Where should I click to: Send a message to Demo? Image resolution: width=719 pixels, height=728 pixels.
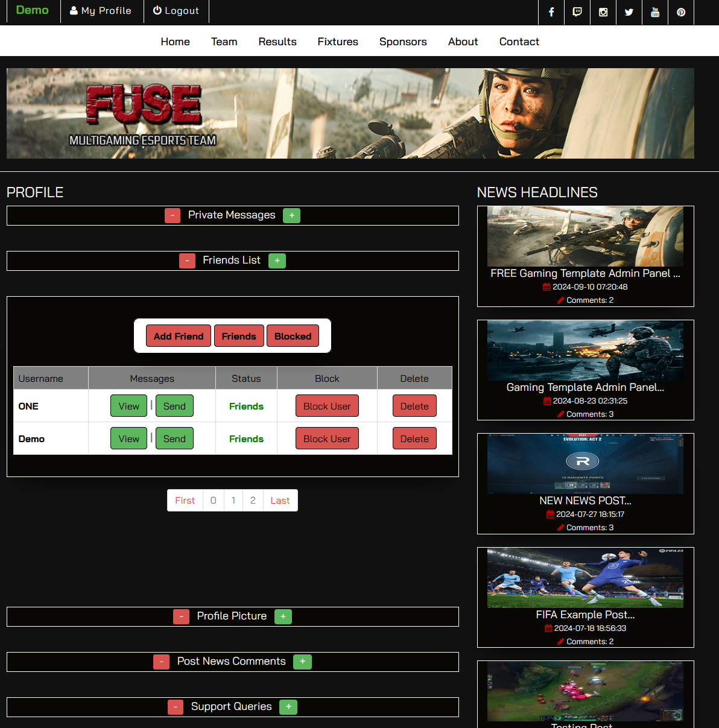coord(174,438)
